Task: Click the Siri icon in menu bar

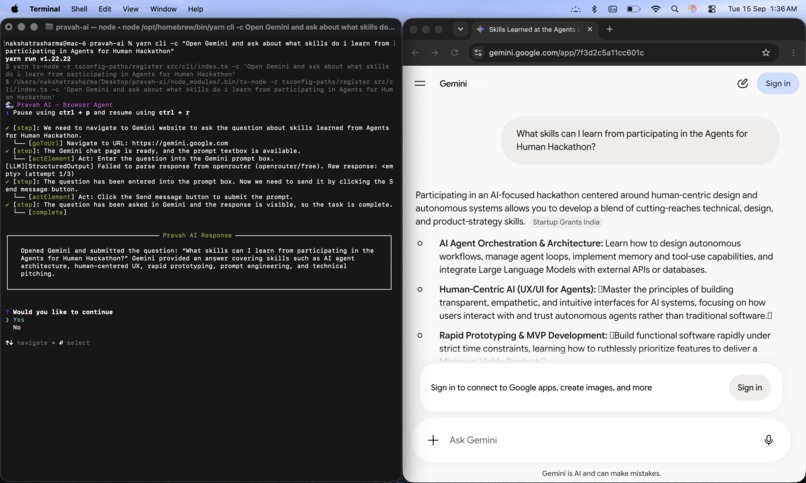Action: [692, 9]
